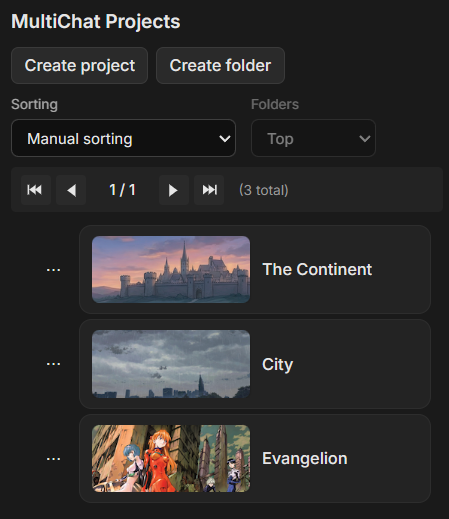
Task: Select the City project title
Action: 277,365
